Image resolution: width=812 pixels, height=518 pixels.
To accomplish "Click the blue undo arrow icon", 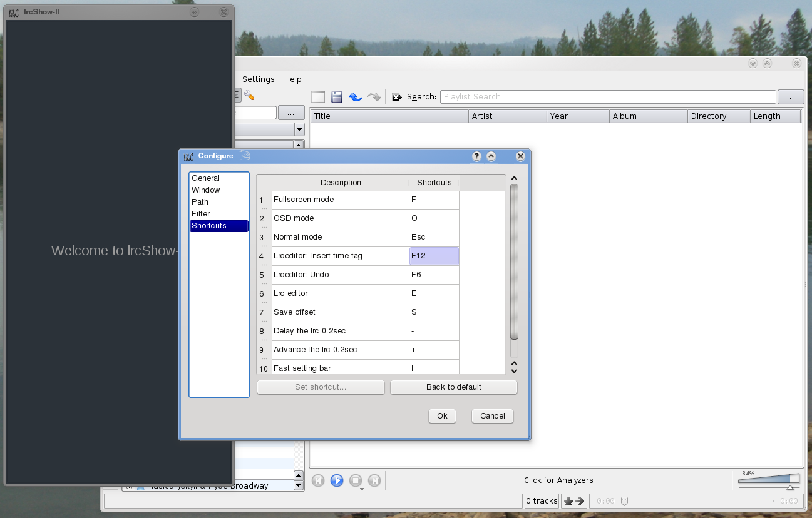I will coord(356,97).
